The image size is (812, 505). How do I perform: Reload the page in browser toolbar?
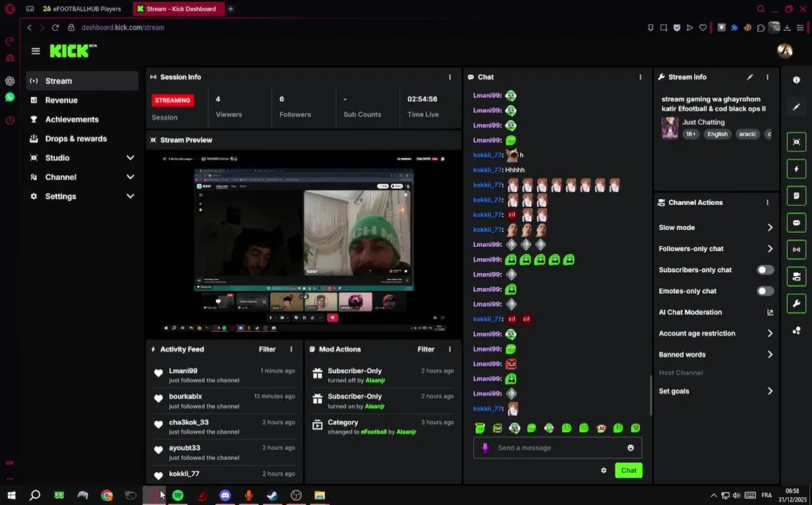55,27
